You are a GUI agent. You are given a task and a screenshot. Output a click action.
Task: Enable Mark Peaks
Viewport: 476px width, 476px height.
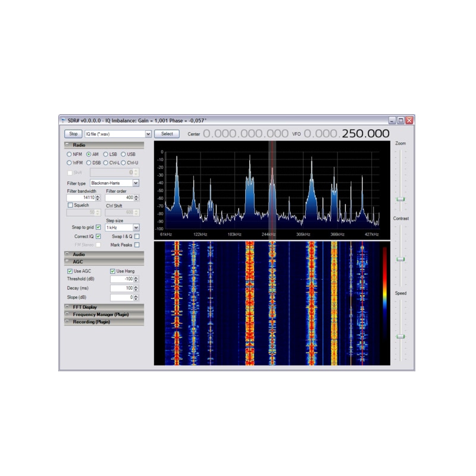point(136,245)
